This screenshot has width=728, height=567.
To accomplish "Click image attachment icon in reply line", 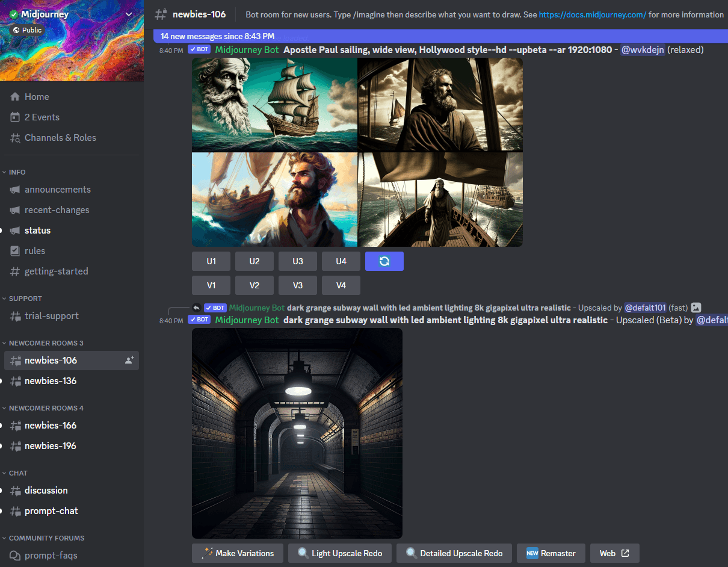I will point(696,308).
